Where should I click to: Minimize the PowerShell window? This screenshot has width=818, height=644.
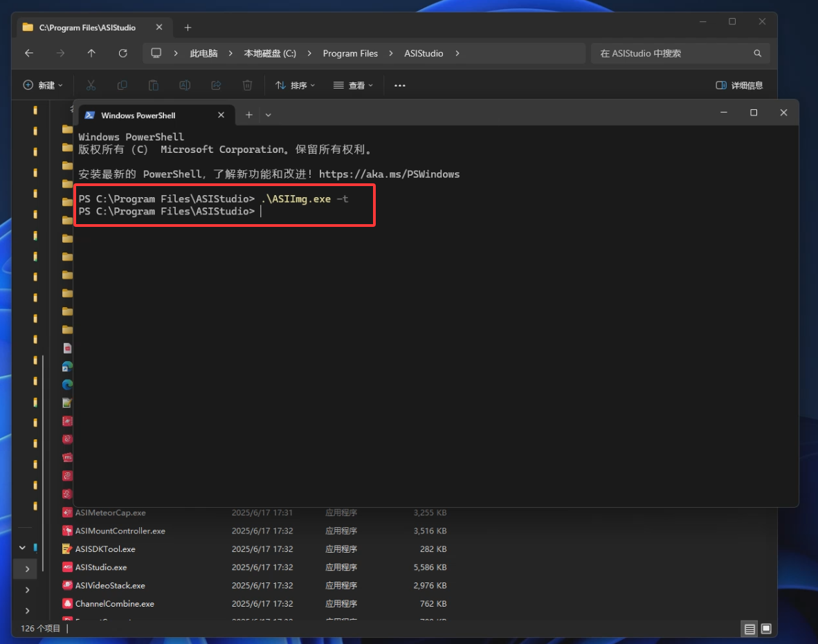[724, 113]
